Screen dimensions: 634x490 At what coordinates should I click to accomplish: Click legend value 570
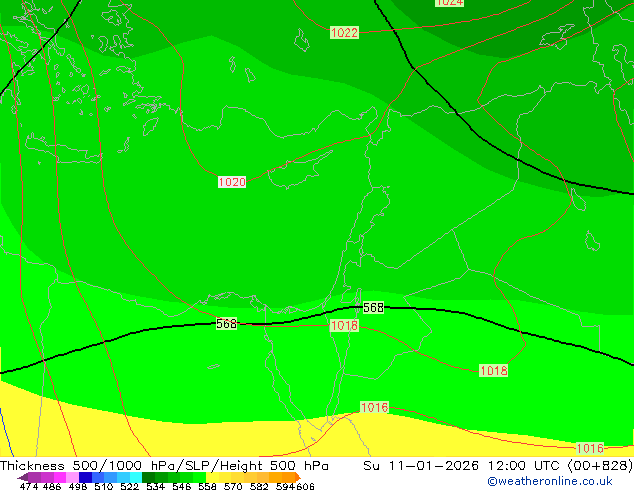coord(233,486)
